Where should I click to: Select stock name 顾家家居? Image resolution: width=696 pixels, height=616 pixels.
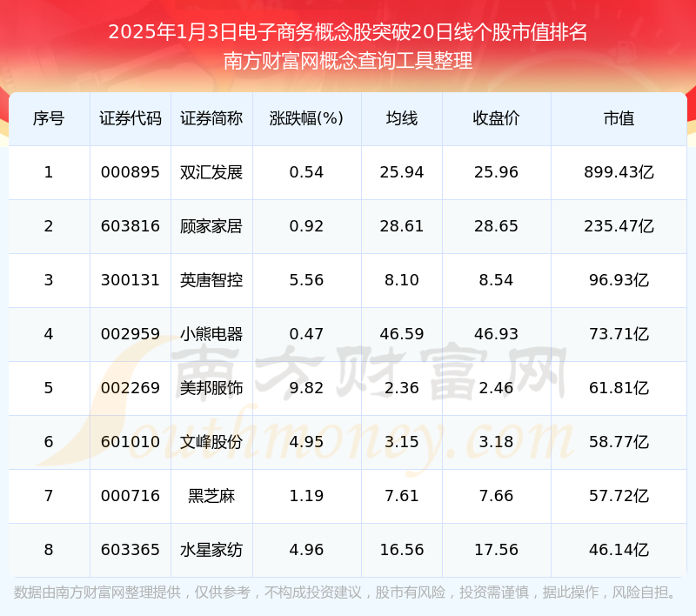tap(211, 226)
